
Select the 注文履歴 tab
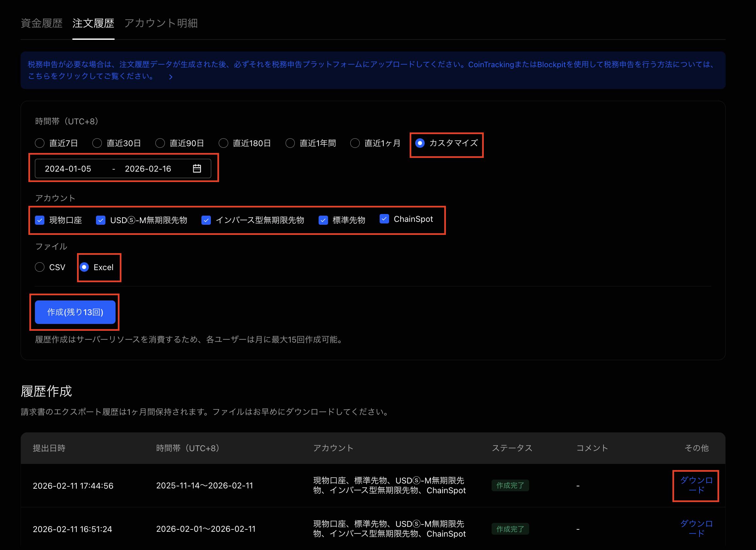93,23
